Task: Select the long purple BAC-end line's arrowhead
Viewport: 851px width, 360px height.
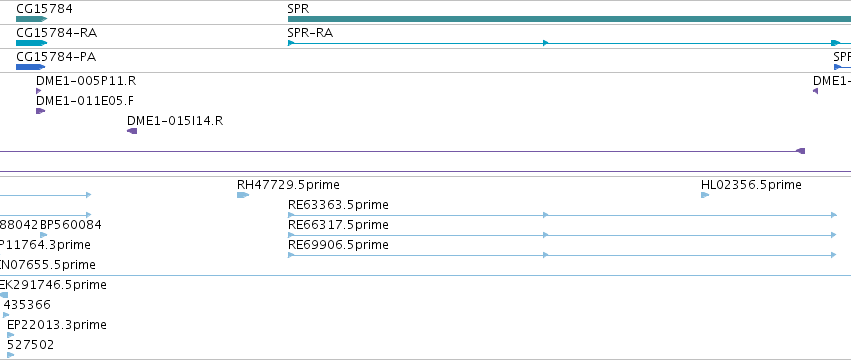Action: click(x=801, y=151)
